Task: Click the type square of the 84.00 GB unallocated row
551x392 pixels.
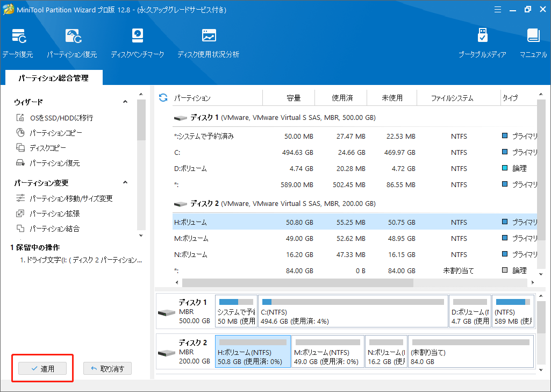Action: click(505, 270)
